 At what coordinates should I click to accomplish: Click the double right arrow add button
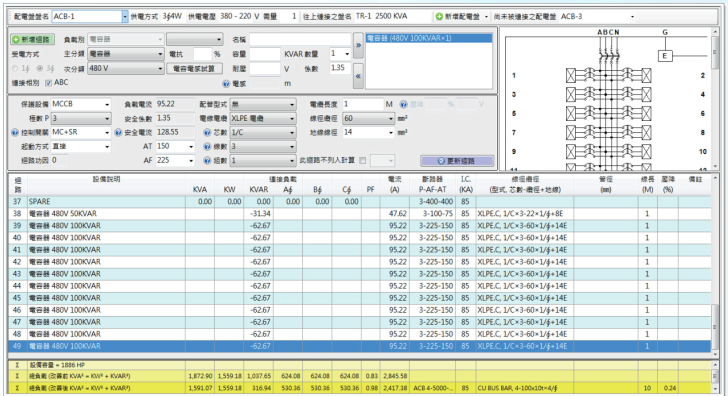tap(358, 45)
